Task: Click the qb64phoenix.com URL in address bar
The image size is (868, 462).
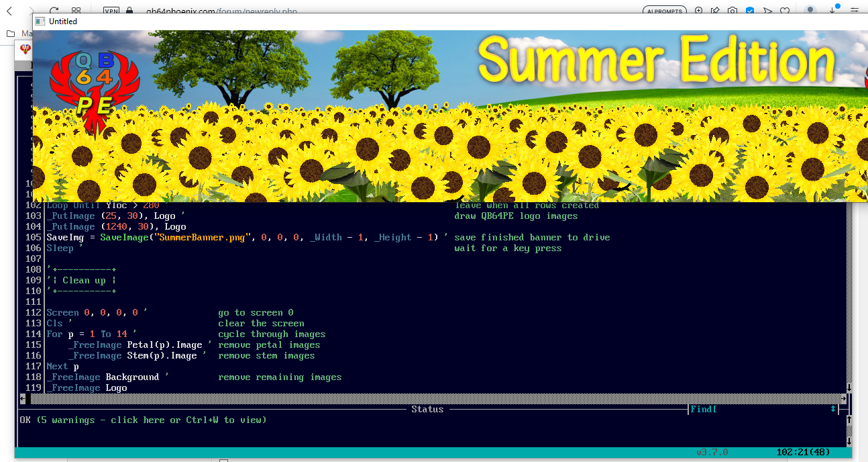Action: click(x=221, y=11)
